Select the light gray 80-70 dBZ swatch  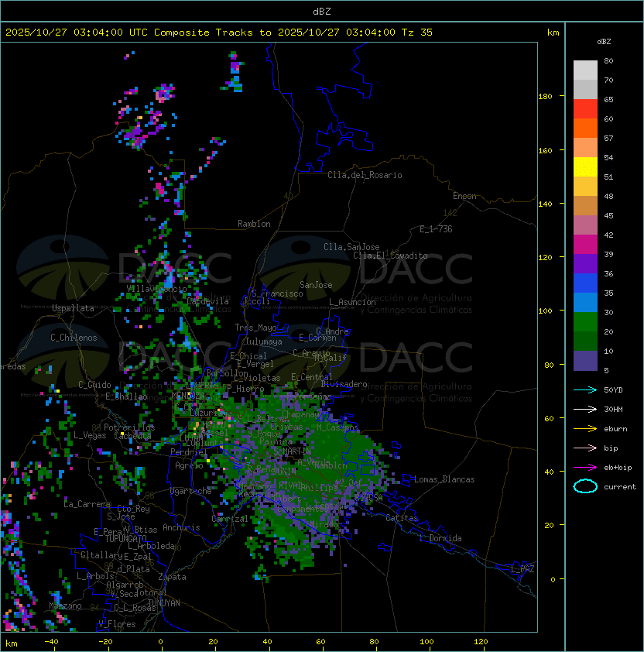pyautogui.click(x=585, y=70)
